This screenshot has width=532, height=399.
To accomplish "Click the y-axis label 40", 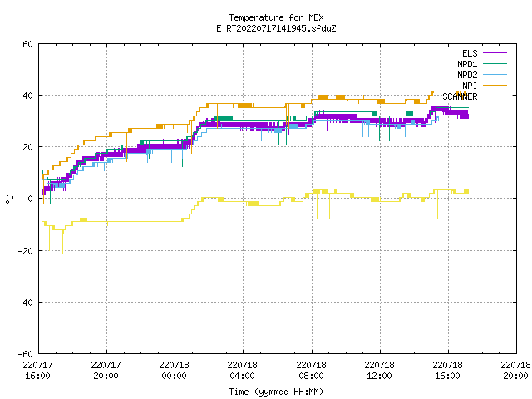I will point(27,96).
